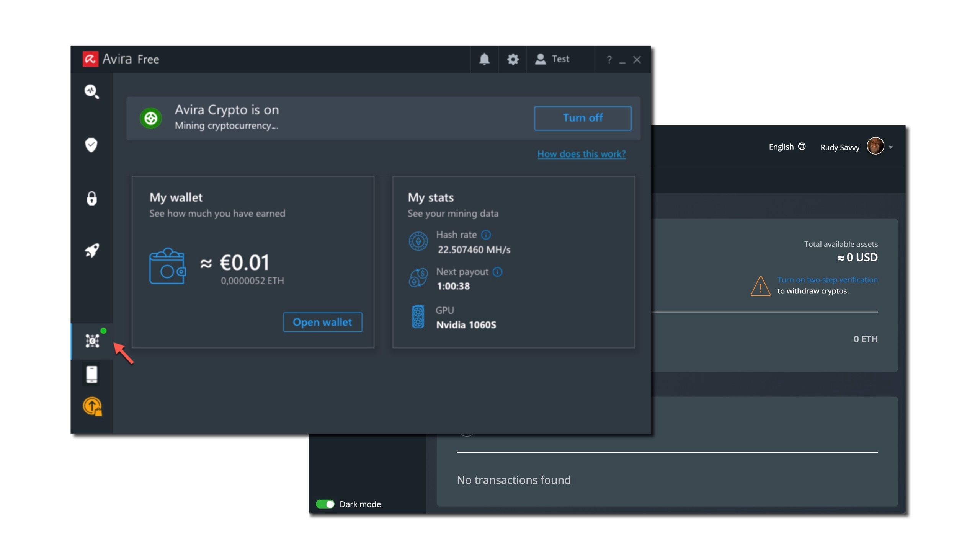Click the settings gear icon
Screen dimensions: 980x551
point(514,59)
